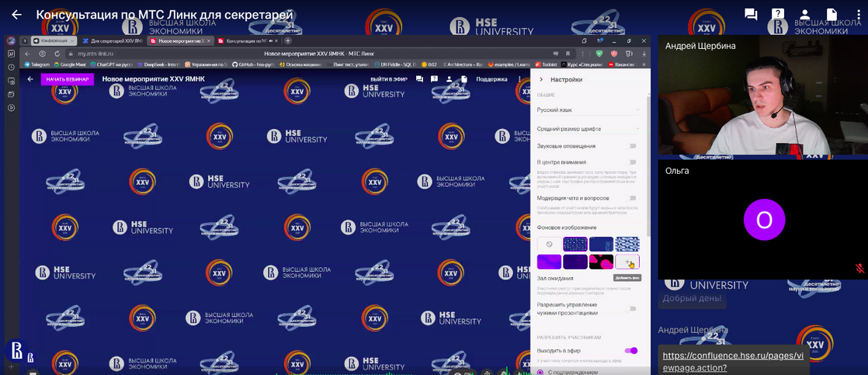
Task: Show participants list in outer header
Action: (805, 15)
